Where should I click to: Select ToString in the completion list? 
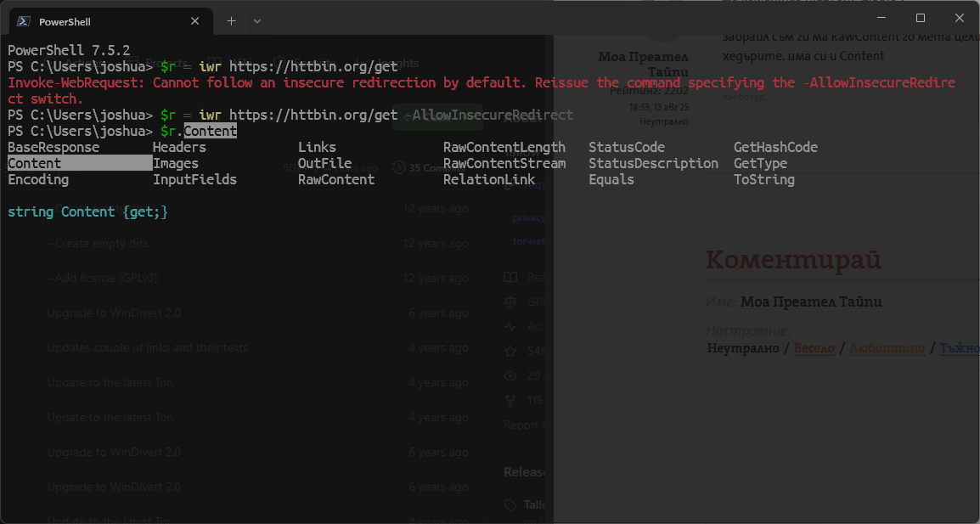coord(764,180)
